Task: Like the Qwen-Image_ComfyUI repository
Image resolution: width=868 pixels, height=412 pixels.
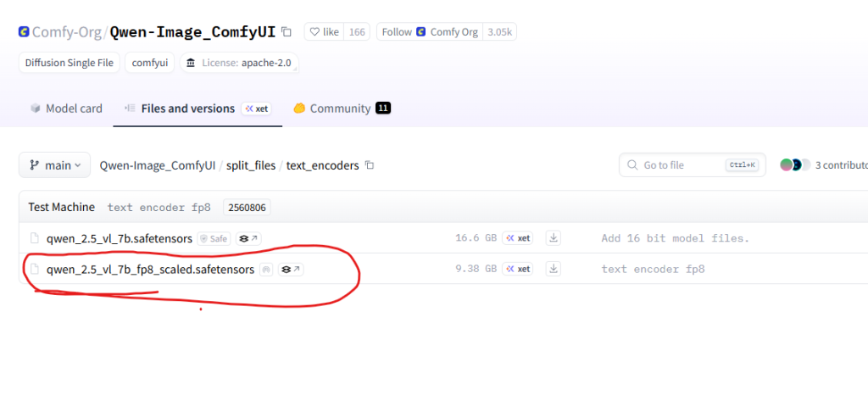Action: [324, 32]
